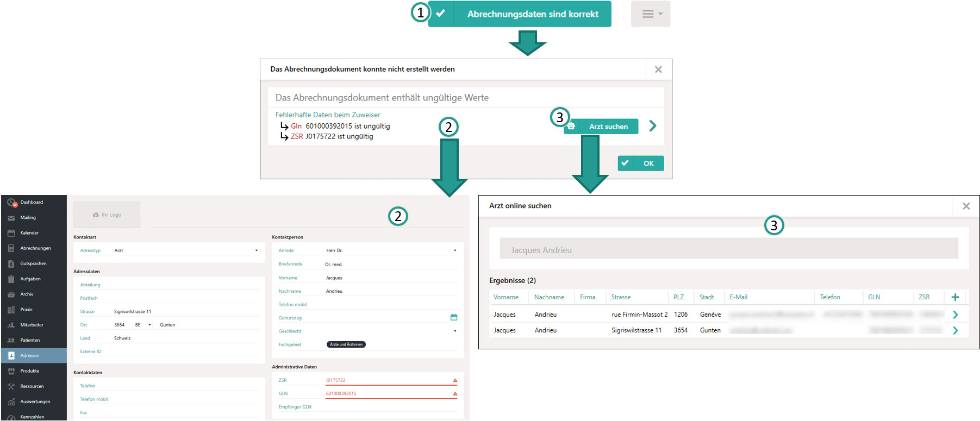This screenshot has height=421, width=980.
Task: Confirm the error dialog with OK
Action: (x=641, y=164)
